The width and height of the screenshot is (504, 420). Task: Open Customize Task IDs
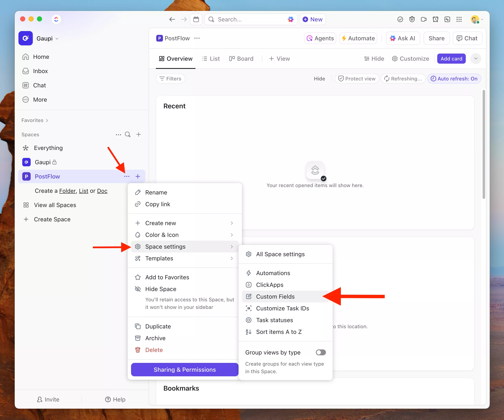[x=286, y=308]
